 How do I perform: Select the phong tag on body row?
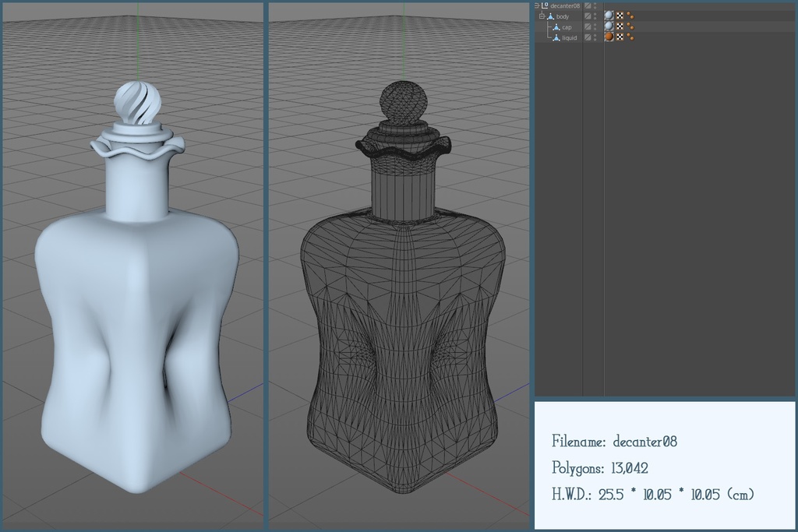630,16
